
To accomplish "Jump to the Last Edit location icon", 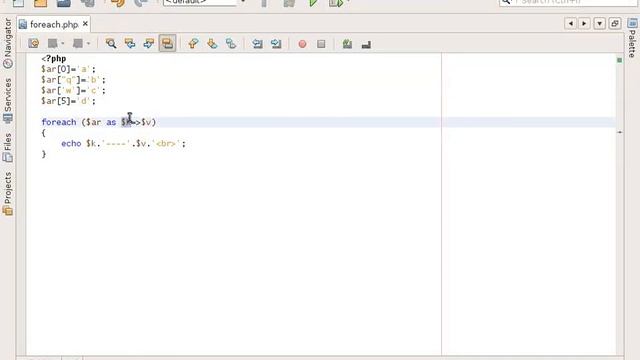I will tap(33, 43).
